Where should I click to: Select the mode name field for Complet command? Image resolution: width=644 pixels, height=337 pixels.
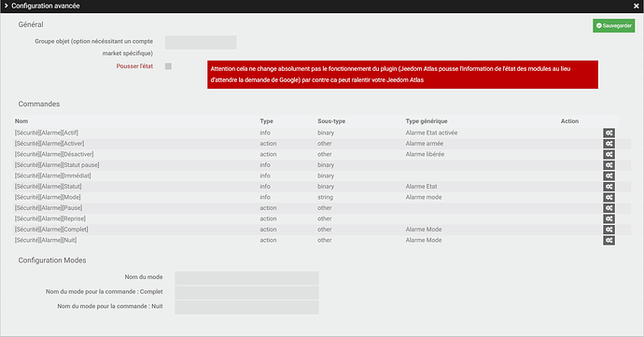click(x=246, y=292)
